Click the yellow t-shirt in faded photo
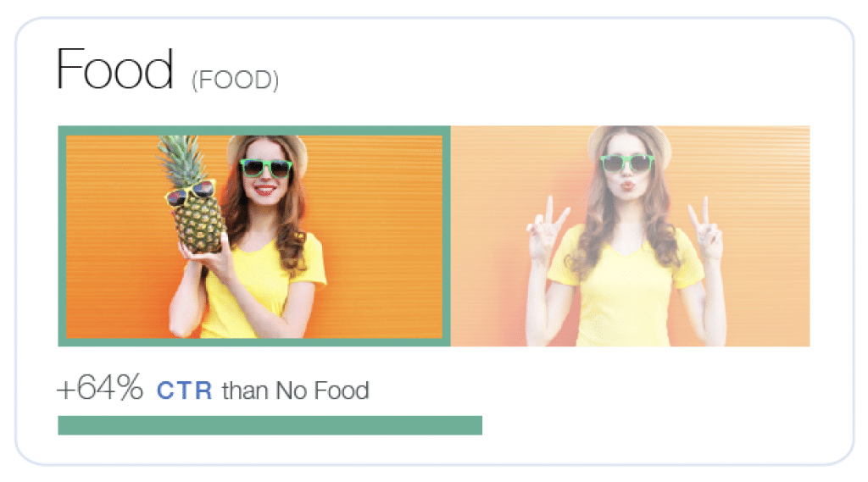This screenshot has height=482, width=868. (626, 288)
